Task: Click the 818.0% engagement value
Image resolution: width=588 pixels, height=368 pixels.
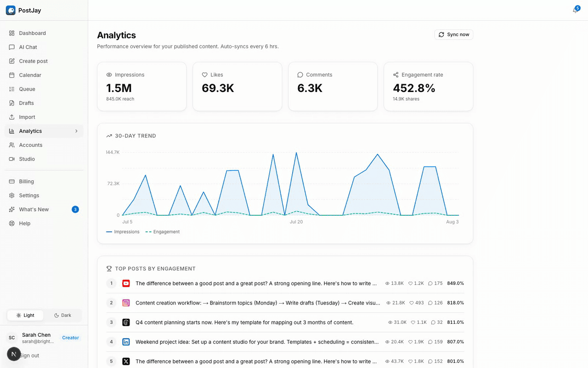Action: click(455, 303)
